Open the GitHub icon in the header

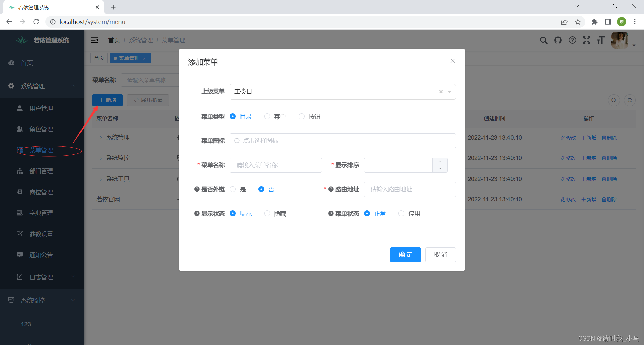tap(558, 40)
